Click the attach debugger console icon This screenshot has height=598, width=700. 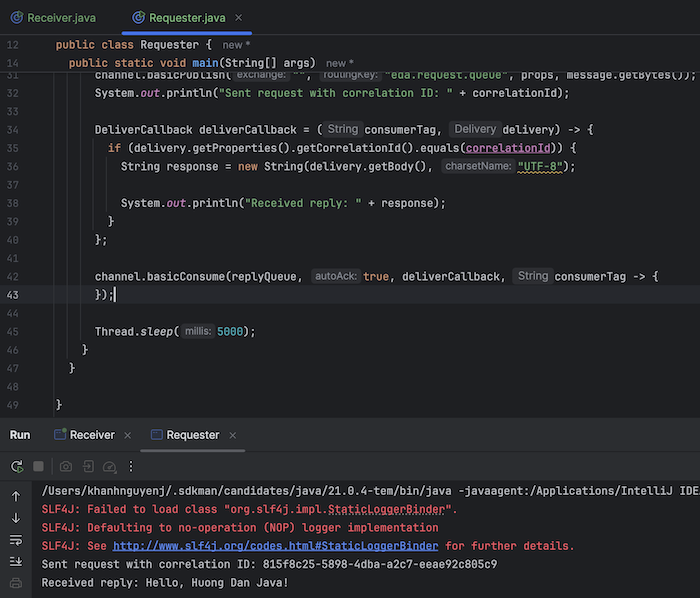tap(88, 466)
